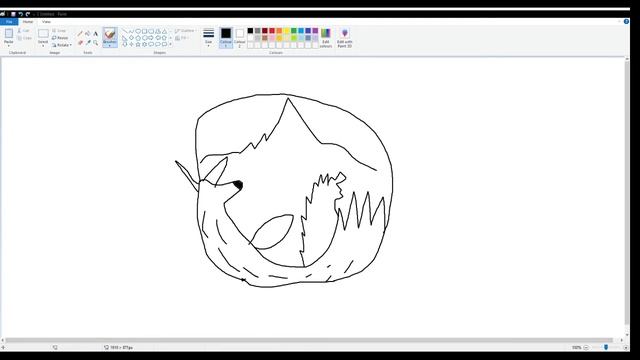Pick the black colour swatch
This screenshot has height=360, width=640.
pyautogui.click(x=250, y=31)
